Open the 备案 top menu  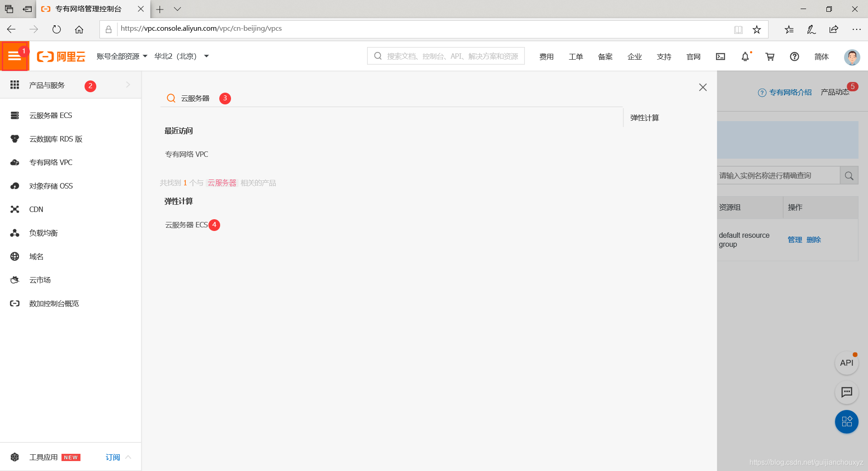coord(605,57)
